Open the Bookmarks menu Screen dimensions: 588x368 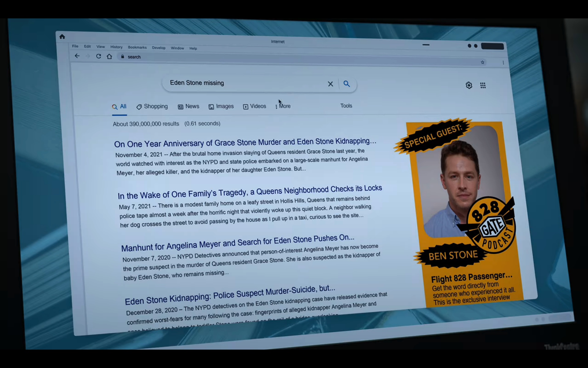[137, 47]
